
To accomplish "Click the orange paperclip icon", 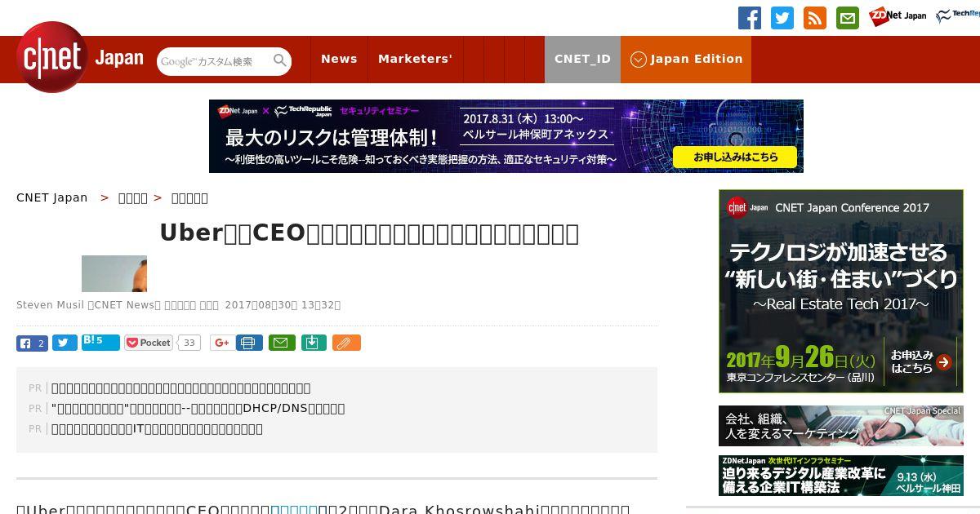I will 346,343.
